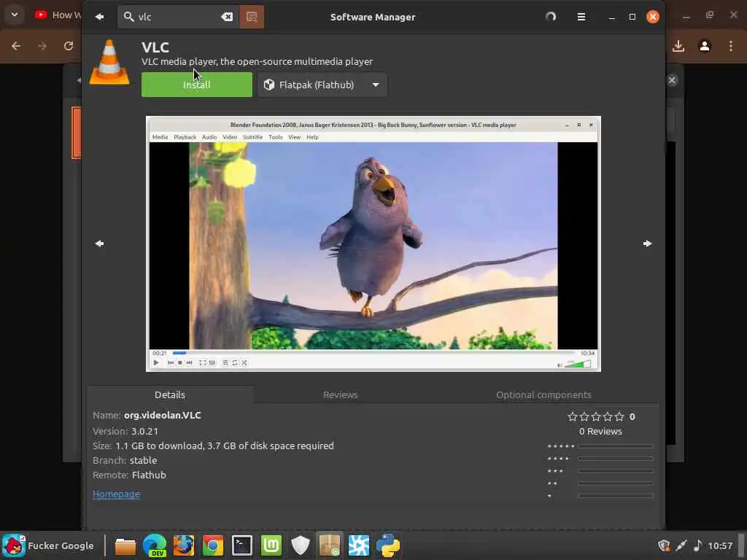747x560 pixels.
Task: Select the YouTube How W browser tab
Action: point(57,15)
